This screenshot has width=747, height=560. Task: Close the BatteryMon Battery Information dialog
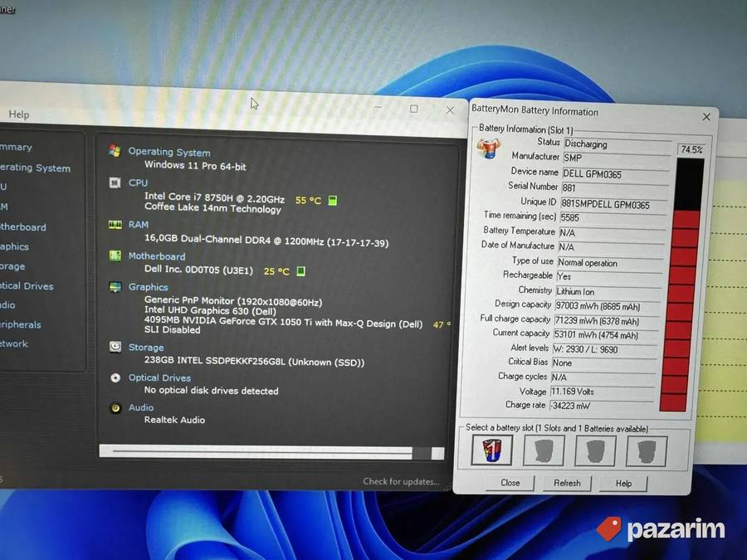(706, 117)
